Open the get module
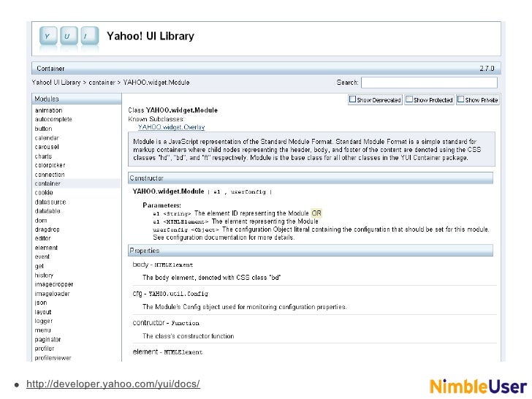Viewport: 532px width, 399px height. pos(39,266)
